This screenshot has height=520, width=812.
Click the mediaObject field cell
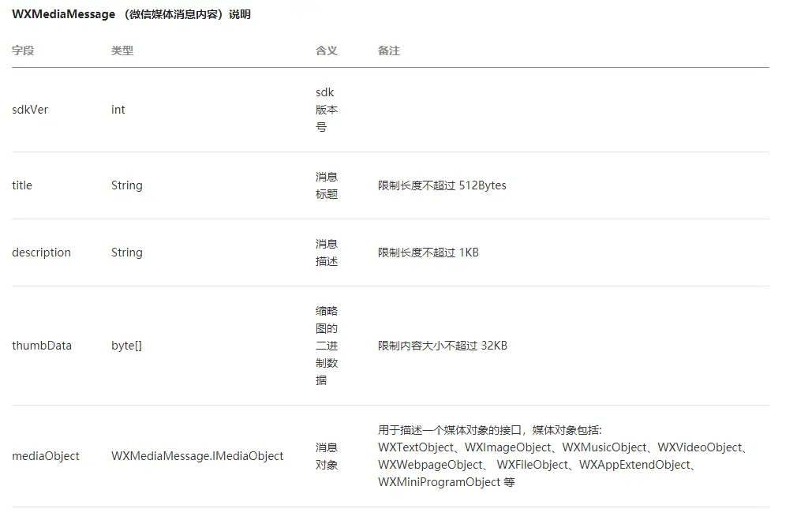point(46,456)
